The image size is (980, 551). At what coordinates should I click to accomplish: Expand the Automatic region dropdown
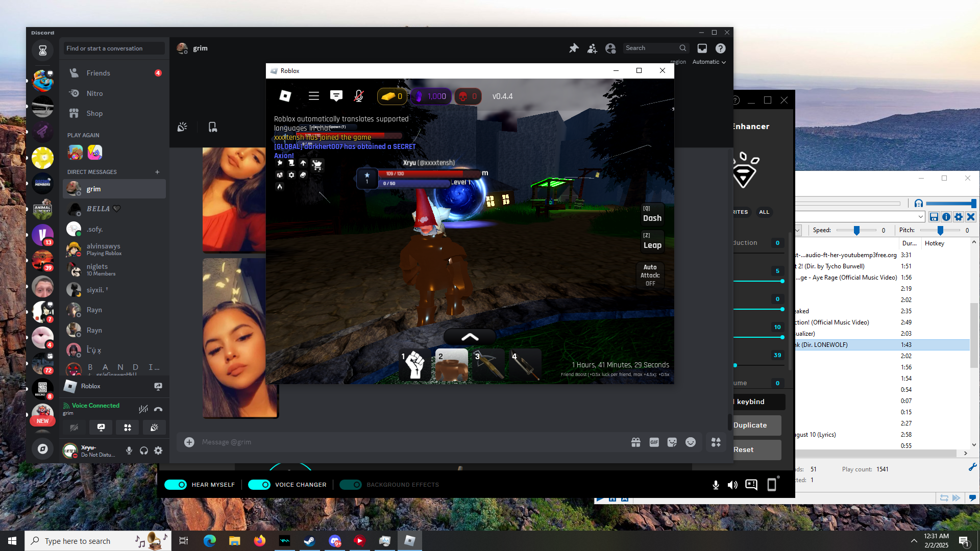coord(709,62)
